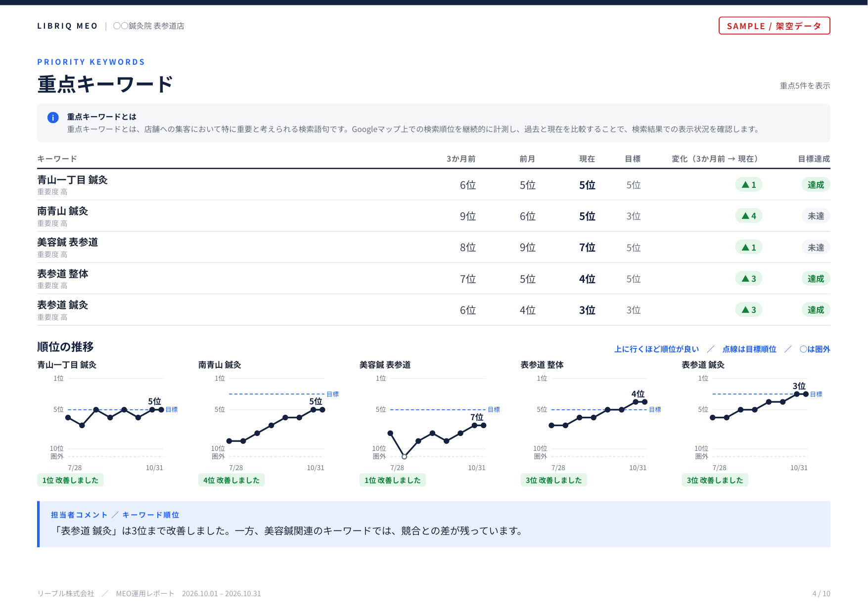Click the current rank 7位 in the table
This screenshot has height=613, width=868.
click(587, 248)
